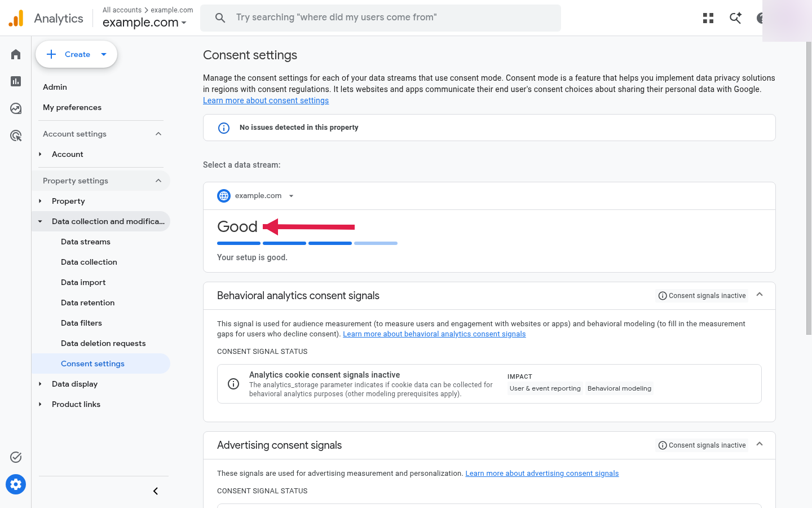The image size is (812, 508).
Task: Open the Advertising icon in the left rail
Action: coord(16,135)
